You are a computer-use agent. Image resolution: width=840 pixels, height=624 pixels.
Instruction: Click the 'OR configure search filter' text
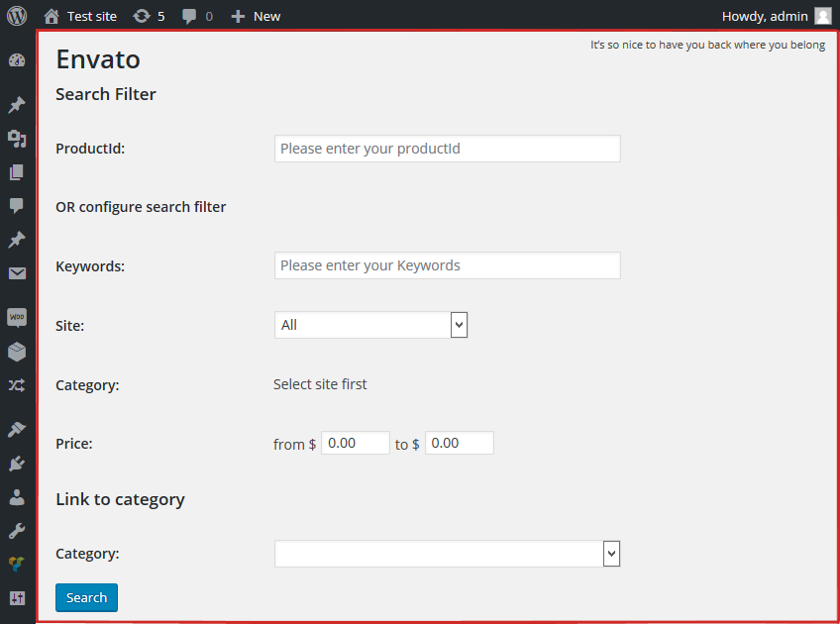[141, 207]
